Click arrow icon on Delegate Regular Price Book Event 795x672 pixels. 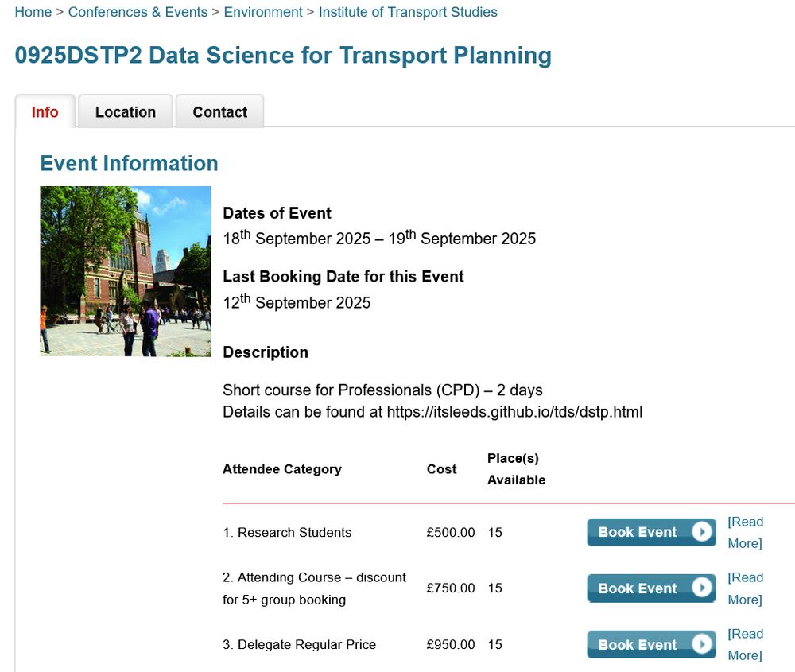point(702,644)
